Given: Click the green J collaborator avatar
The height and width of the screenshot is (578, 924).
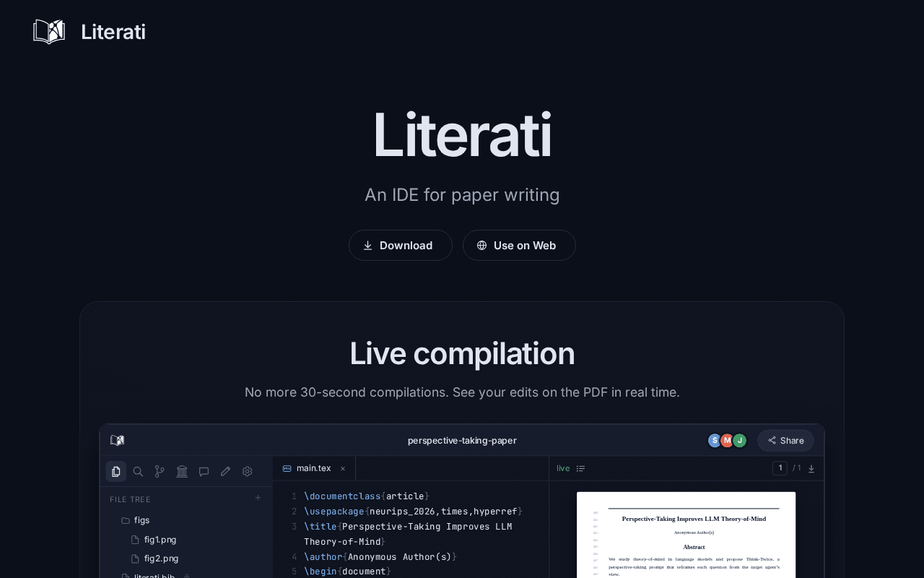Looking at the screenshot, I should [x=739, y=440].
